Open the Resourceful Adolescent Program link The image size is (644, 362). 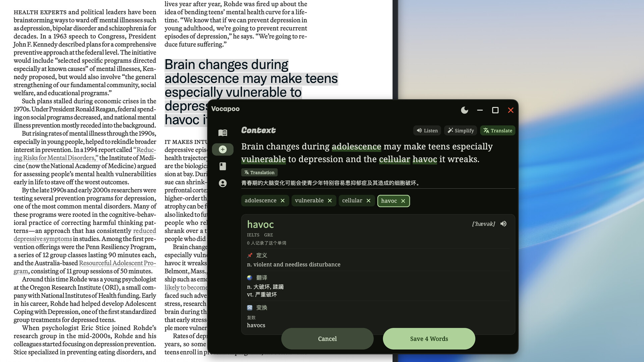(x=117, y=263)
